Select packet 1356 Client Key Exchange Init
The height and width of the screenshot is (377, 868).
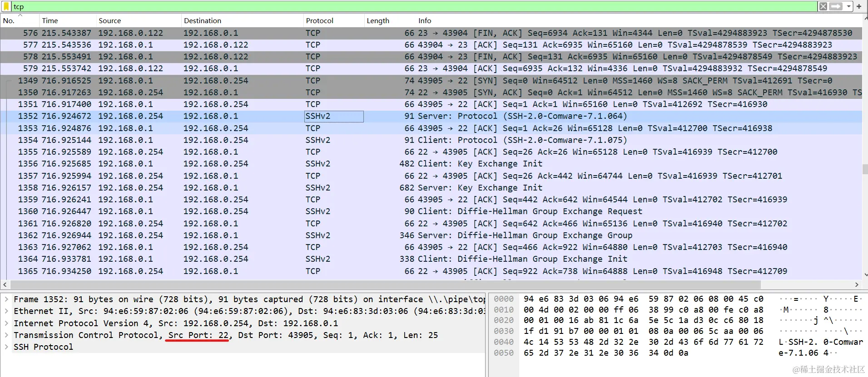(x=431, y=164)
